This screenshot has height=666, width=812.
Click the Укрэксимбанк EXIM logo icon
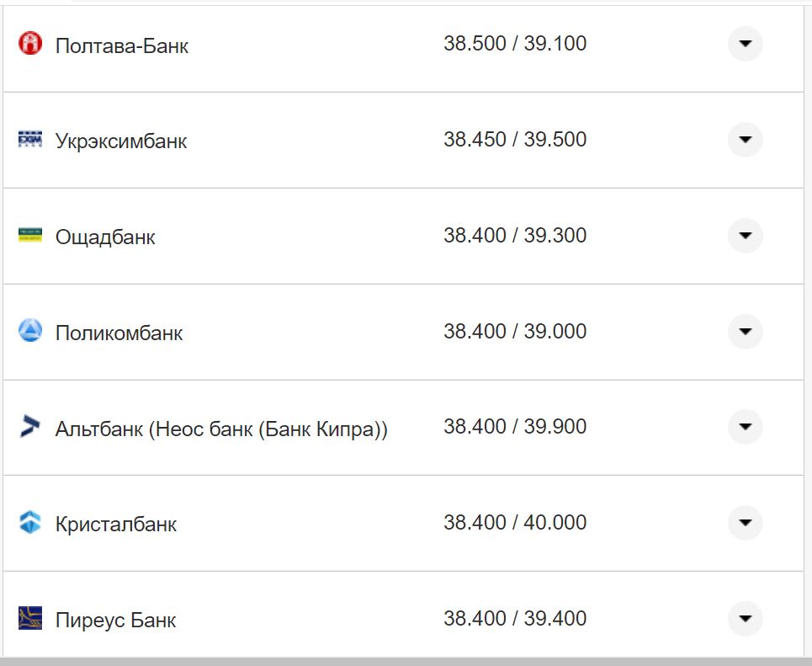pos(30,140)
